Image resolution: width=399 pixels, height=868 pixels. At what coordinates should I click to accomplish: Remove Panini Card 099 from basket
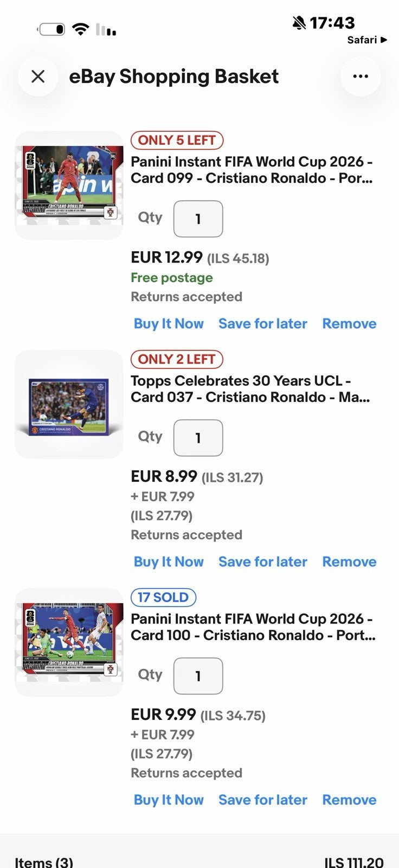pos(349,323)
